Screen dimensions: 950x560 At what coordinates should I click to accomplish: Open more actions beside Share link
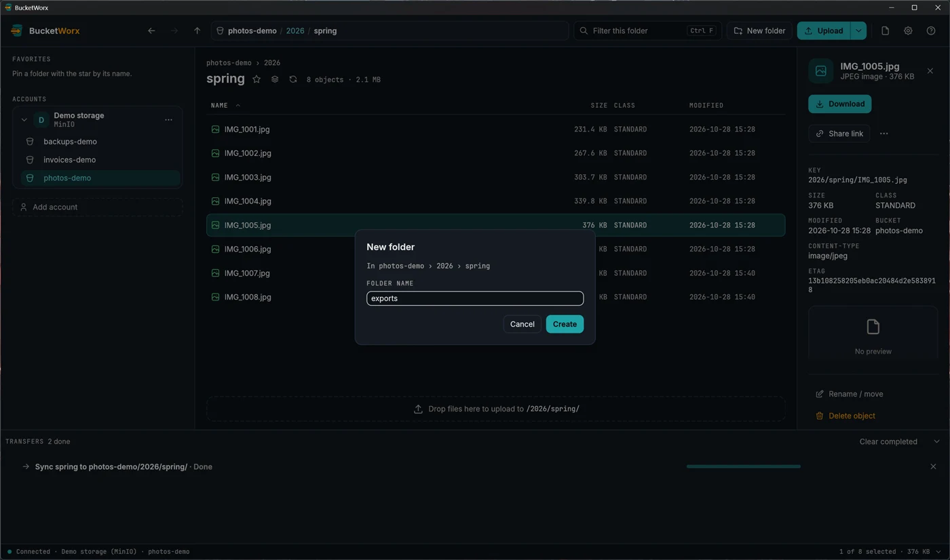tap(883, 134)
